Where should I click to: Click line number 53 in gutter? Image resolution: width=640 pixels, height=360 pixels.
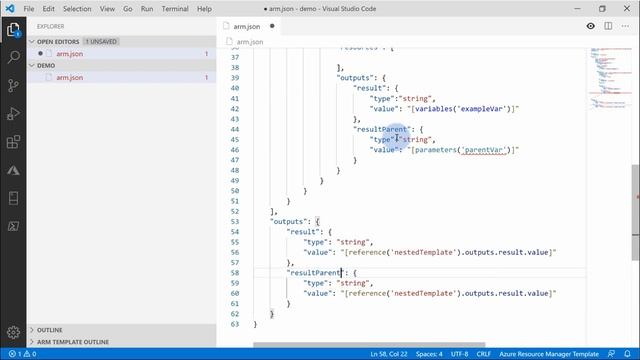click(235, 222)
